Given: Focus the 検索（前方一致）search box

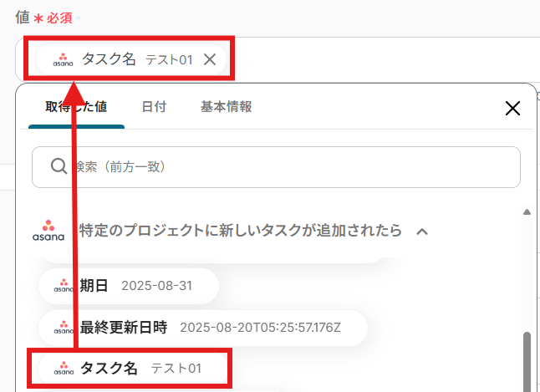Looking at the screenshot, I should pos(284,167).
